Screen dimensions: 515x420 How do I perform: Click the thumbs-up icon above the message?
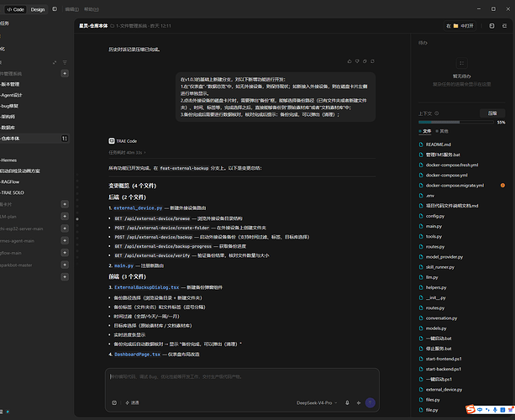coord(349,61)
